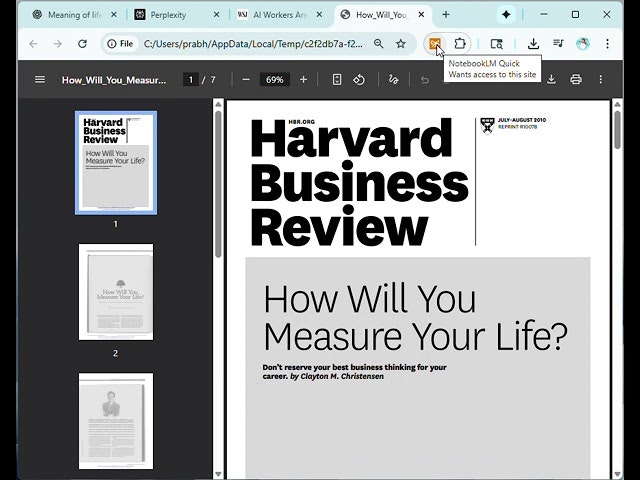
Task: Switch to the Perplexity tab
Action: (168, 15)
